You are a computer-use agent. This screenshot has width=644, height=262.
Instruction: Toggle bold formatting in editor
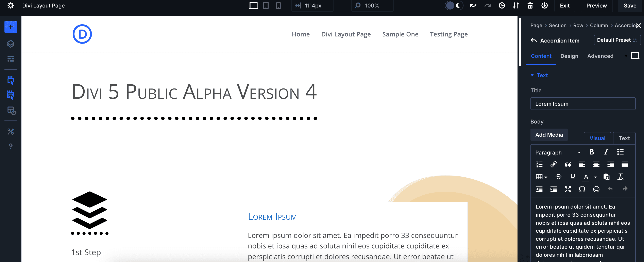592,152
